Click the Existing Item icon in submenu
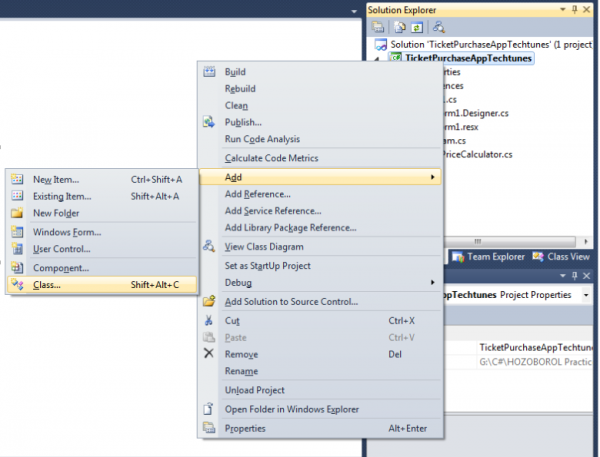The image size is (600, 457). tap(17, 196)
